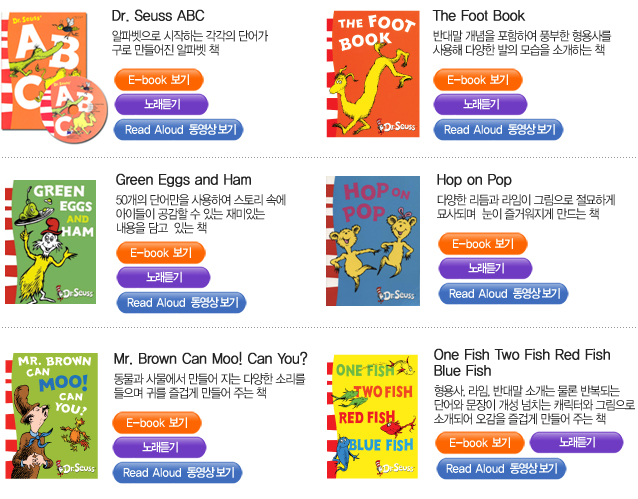The image size is (638, 499).
Task: Listen to Green Eggs and Ham song
Action: tap(164, 278)
